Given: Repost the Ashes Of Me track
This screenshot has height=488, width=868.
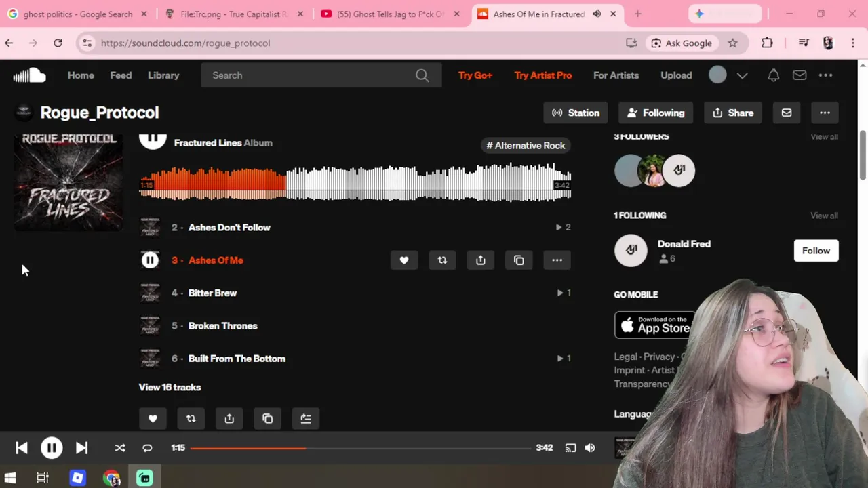Looking at the screenshot, I should coord(442,260).
